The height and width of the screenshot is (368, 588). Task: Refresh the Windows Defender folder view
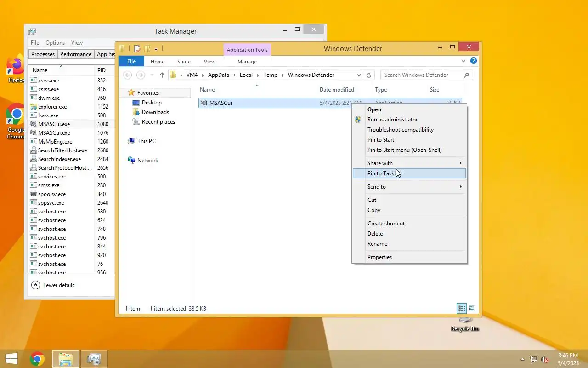[369, 75]
